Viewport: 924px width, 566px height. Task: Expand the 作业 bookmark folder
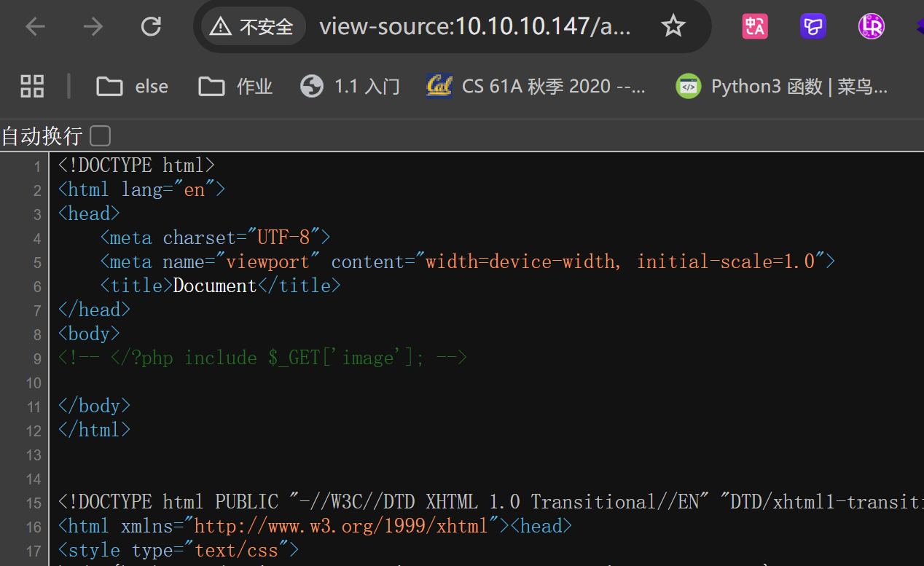[x=235, y=87]
